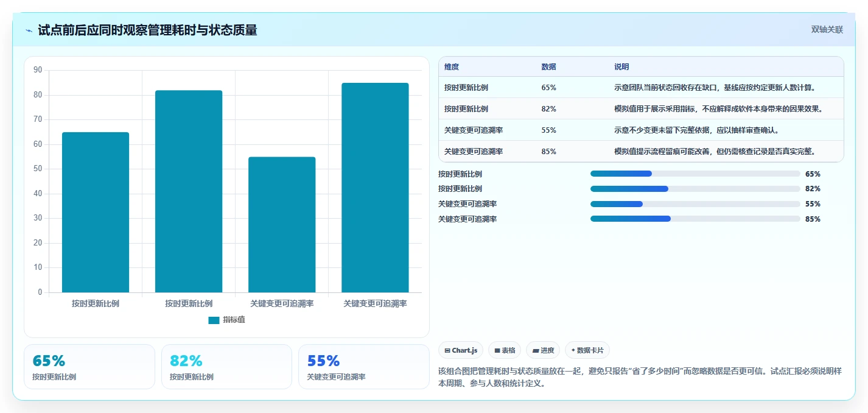
Task: Click the title 试点前后应同时观察管理耗时与状态质量
Action: point(147,30)
